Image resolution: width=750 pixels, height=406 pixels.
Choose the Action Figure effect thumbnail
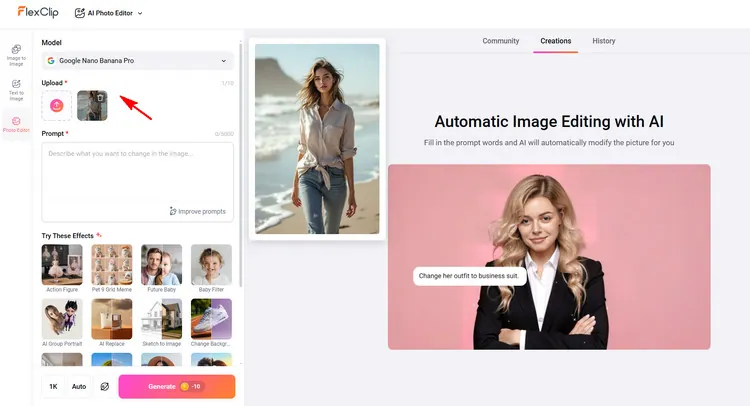coord(62,265)
